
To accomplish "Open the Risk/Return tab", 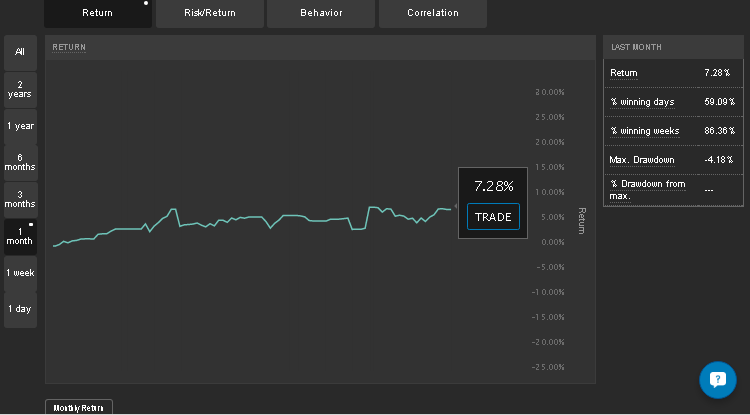I will click(210, 13).
